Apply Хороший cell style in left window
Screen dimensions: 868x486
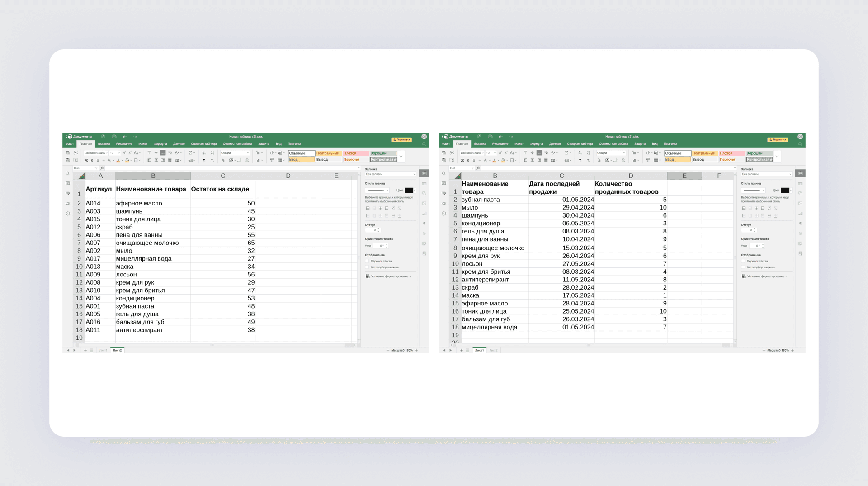click(383, 153)
